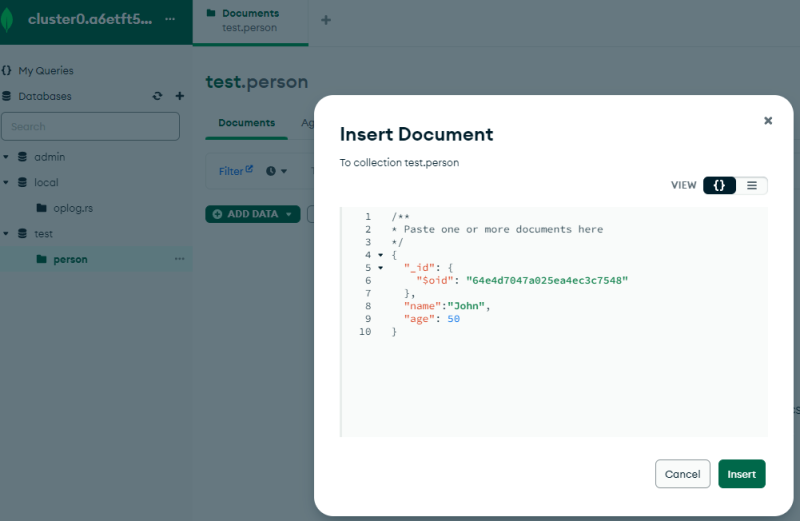This screenshot has height=521, width=800.
Task: Refresh the databases list
Action: coord(157,96)
